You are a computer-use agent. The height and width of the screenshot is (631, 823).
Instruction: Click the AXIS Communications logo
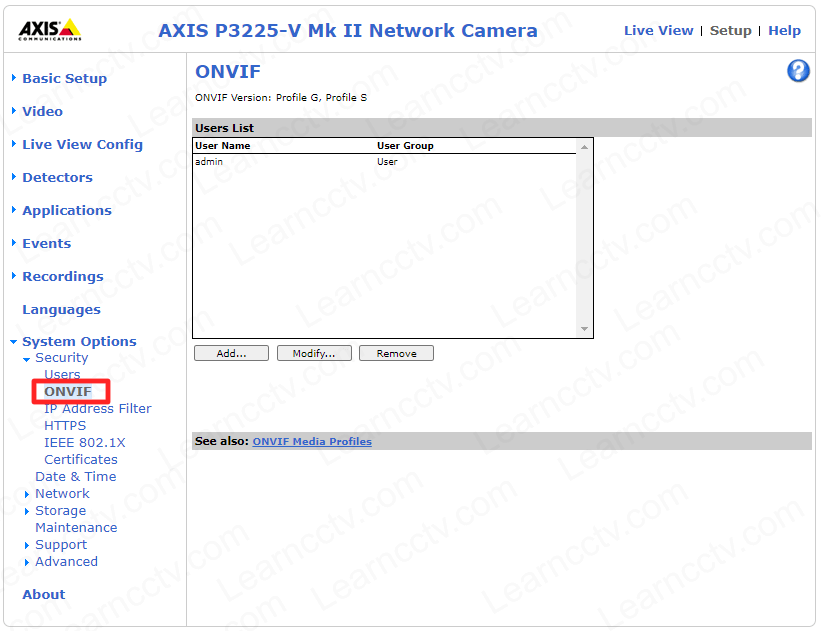pyautogui.click(x=50, y=30)
